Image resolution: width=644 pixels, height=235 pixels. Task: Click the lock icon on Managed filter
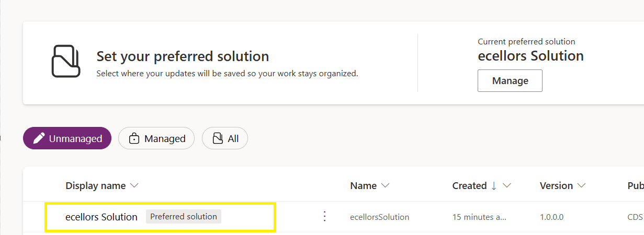(x=134, y=138)
